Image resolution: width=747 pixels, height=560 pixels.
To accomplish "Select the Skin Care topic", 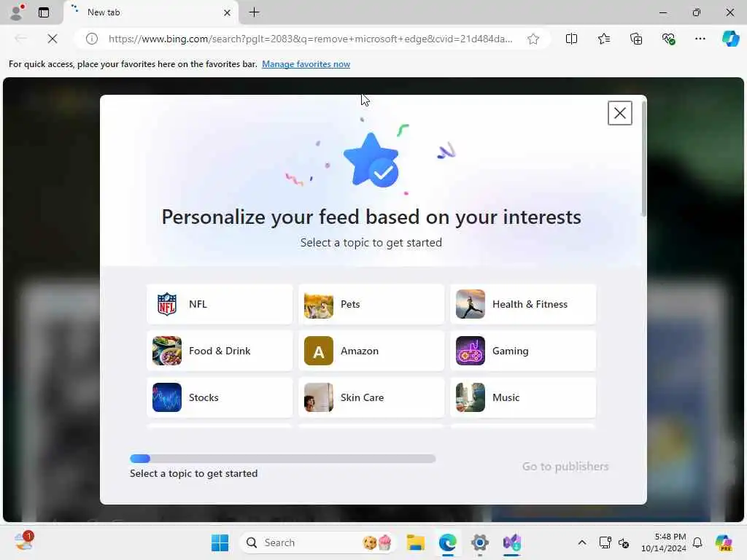I will coord(371,397).
